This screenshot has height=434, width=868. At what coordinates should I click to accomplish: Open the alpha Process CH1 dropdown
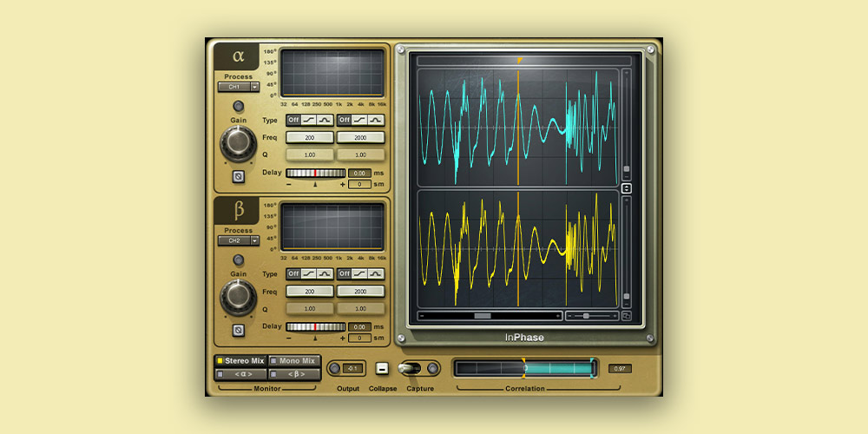click(x=238, y=87)
